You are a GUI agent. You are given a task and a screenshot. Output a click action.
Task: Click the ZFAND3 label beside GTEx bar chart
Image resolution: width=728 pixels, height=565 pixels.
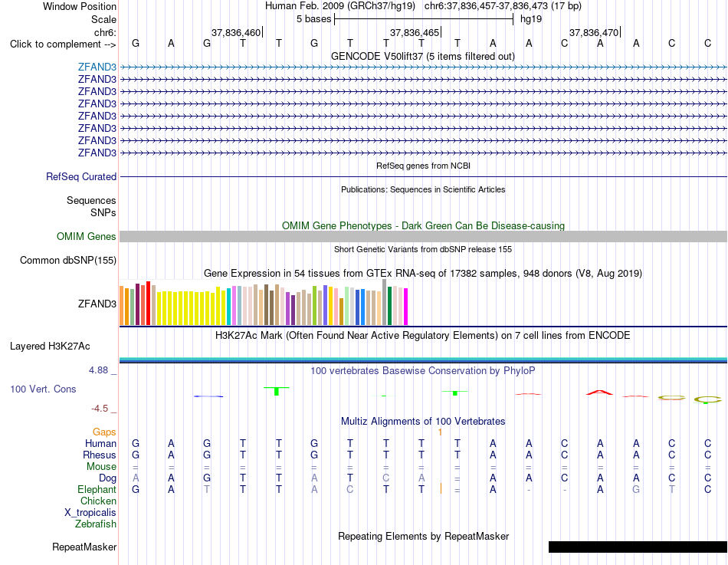(97, 304)
